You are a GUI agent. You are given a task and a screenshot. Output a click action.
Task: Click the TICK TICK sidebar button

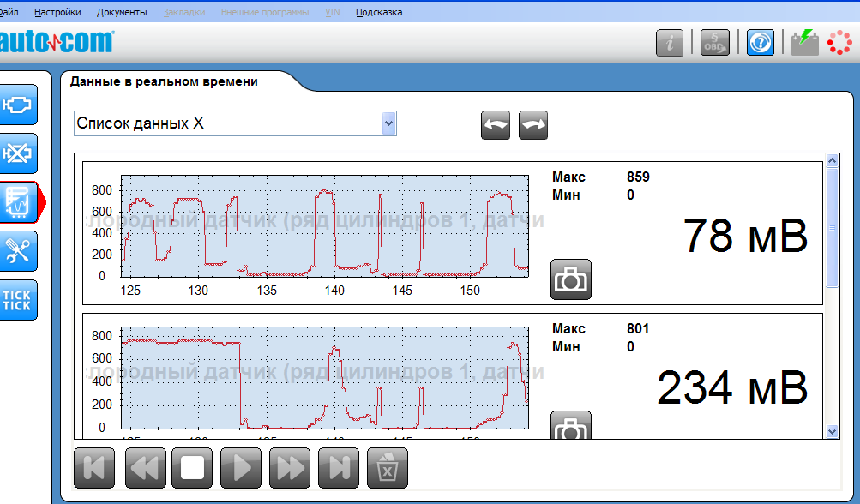coord(17,300)
